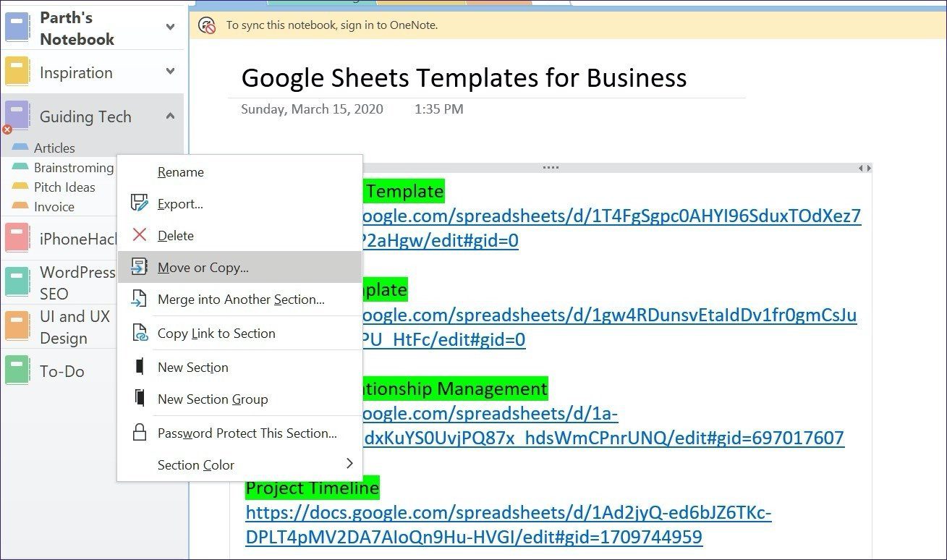Image resolution: width=947 pixels, height=560 pixels.
Task: Click the note container width arrows
Action: click(x=865, y=168)
